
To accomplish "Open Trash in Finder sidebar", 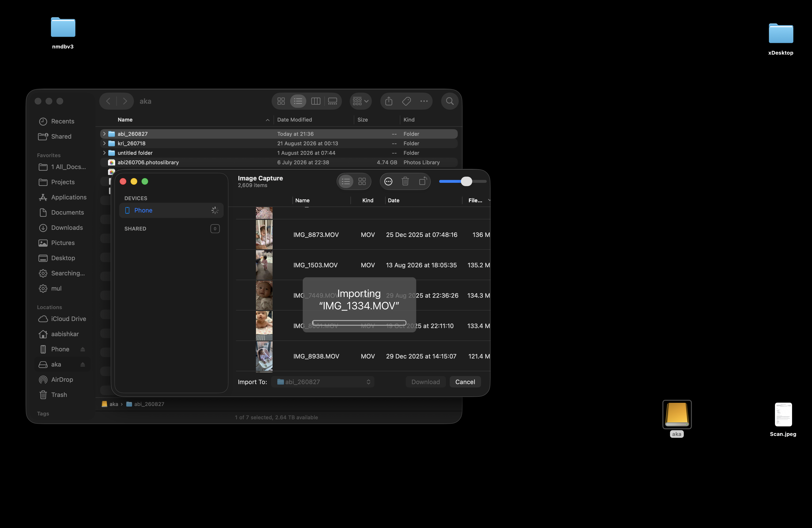I will (x=62, y=395).
